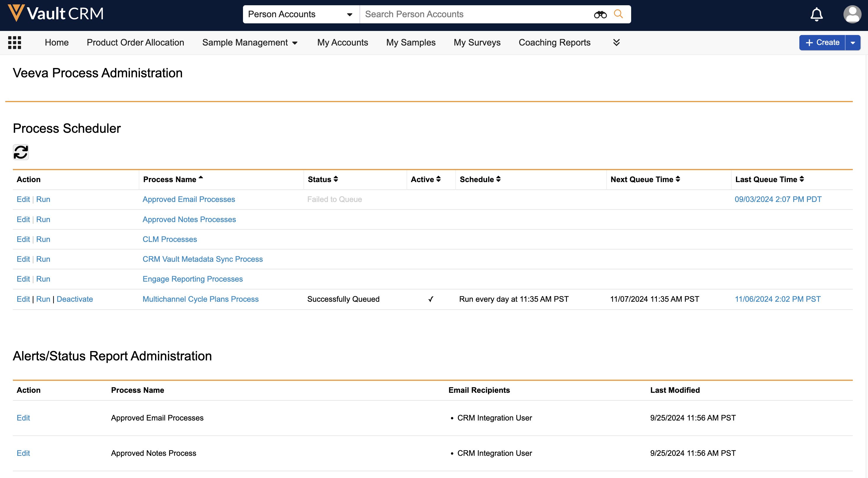
Task: Open the Create button dropdown arrow
Action: click(x=853, y=43)
